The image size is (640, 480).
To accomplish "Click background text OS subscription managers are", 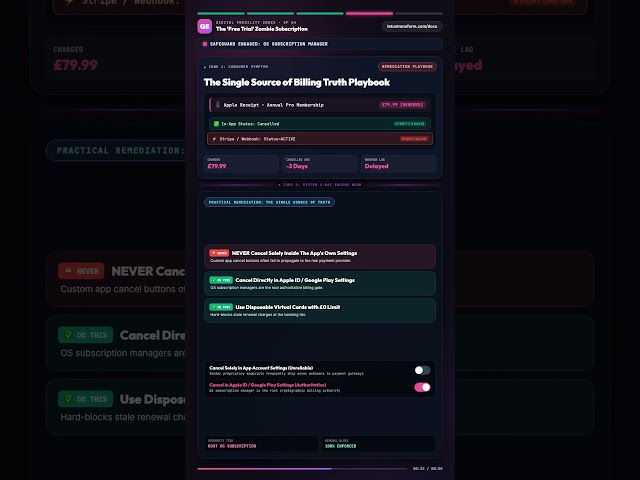I will pos(123,353).
